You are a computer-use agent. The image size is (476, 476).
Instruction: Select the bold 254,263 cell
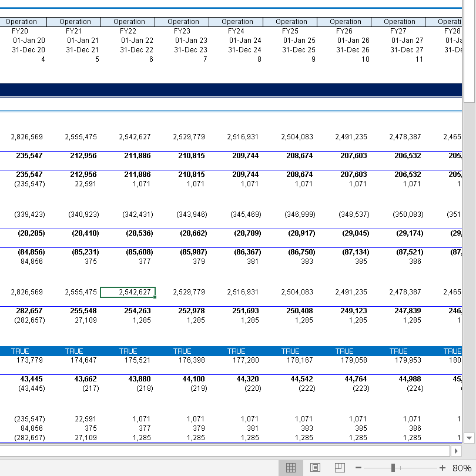tap(137, 311)
